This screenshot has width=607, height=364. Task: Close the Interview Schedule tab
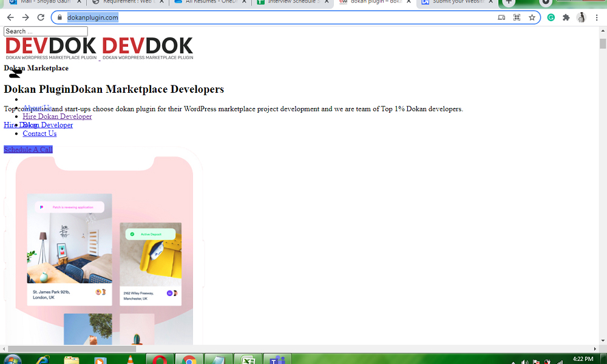tap(327, 2)
